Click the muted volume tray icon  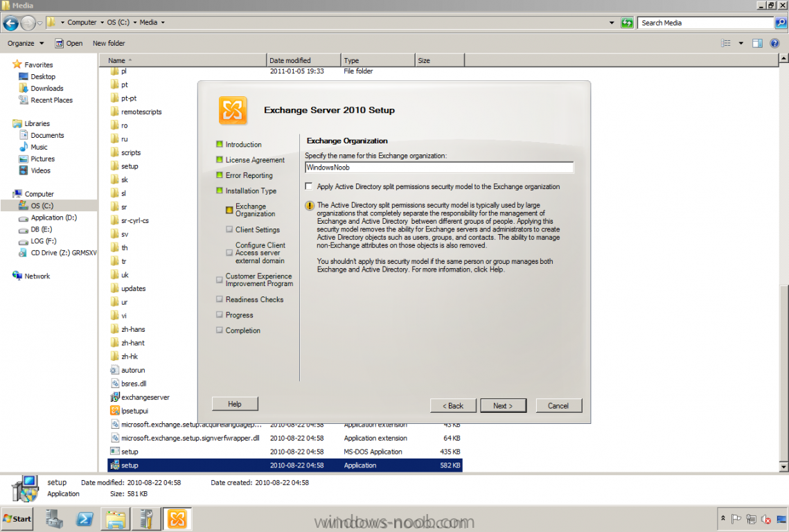click(x=766, y=519)
